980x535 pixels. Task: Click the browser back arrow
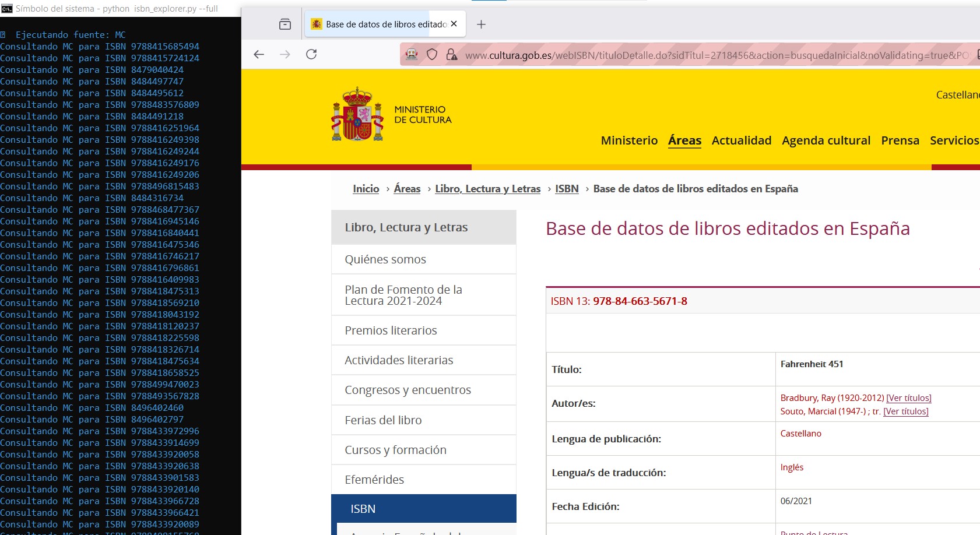point(259,54)
